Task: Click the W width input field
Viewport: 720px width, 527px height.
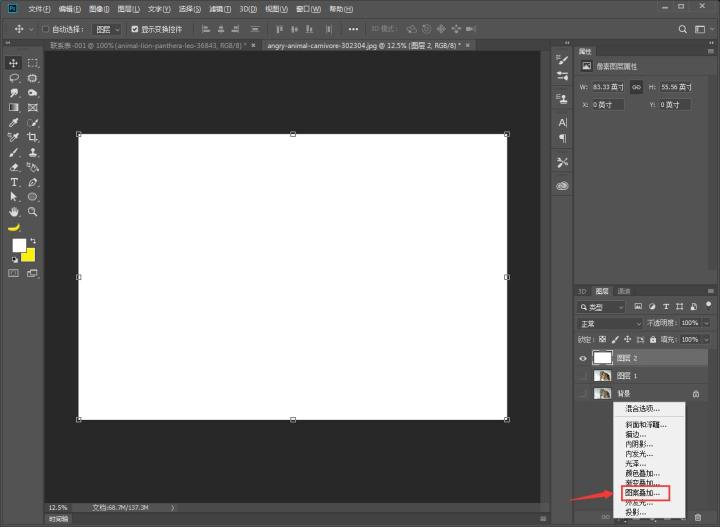Action: [608, 87]
